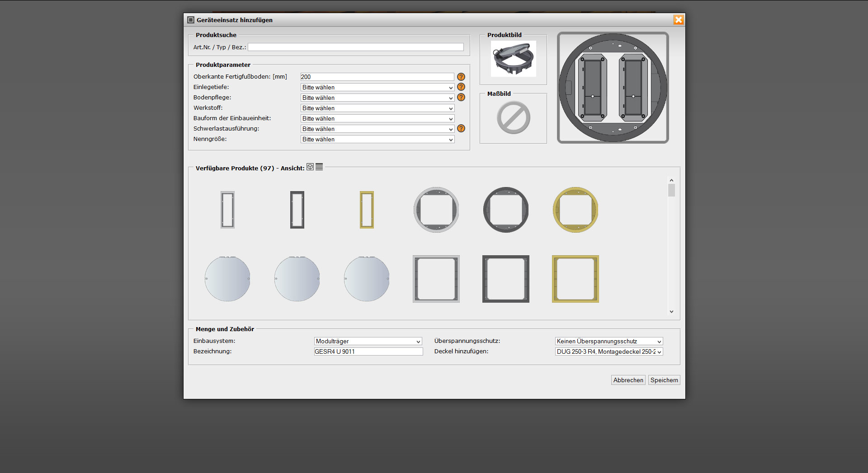Click scroll down arrow in product list

(x=671, y=311)
